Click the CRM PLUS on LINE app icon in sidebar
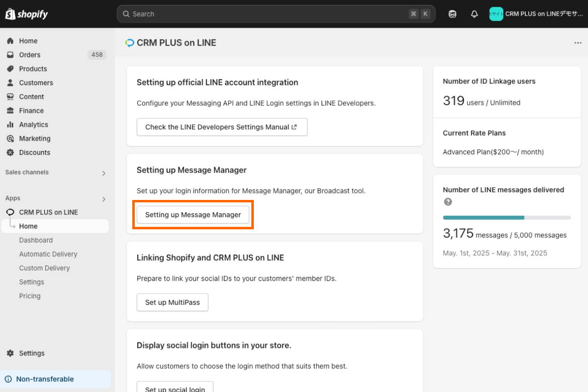This screenshot has height=392, width=588. pos(10,212)
